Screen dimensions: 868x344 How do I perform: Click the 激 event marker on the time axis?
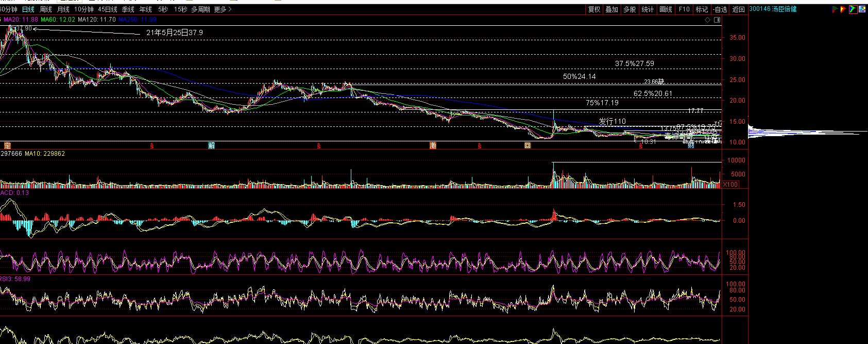(x=433, y=146)
